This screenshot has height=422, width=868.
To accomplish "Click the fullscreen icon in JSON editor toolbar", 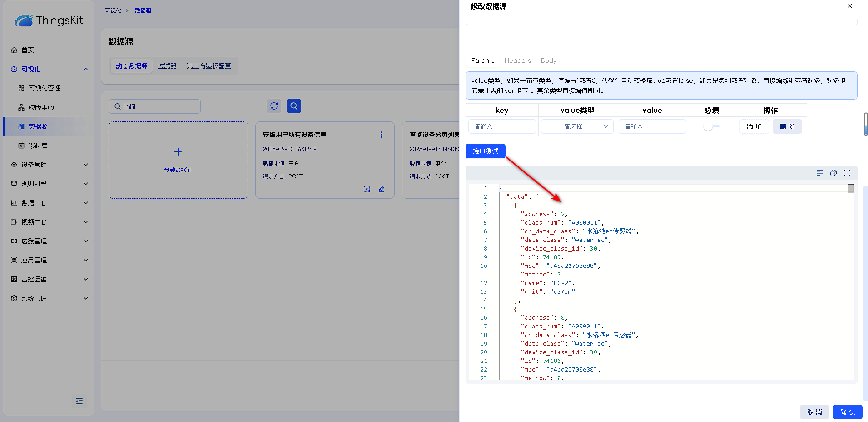I will tap(847, 173).
